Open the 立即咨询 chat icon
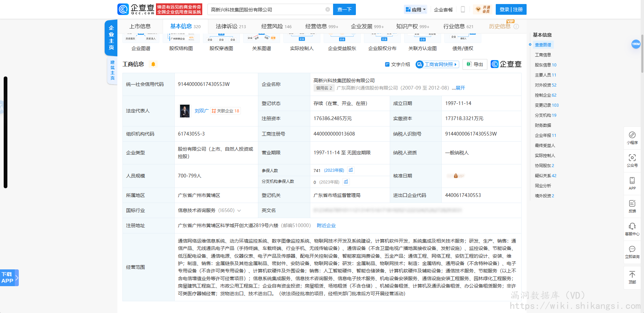This screenshot has width=644, height=313. 632,252
